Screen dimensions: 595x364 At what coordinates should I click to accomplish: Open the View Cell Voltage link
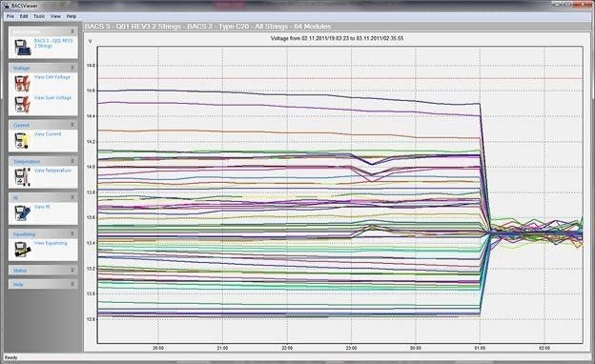click(x=52, y=77)
